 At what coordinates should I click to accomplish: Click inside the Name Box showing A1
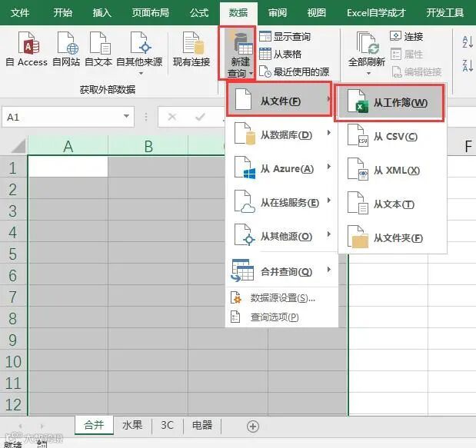pos(61,117)
